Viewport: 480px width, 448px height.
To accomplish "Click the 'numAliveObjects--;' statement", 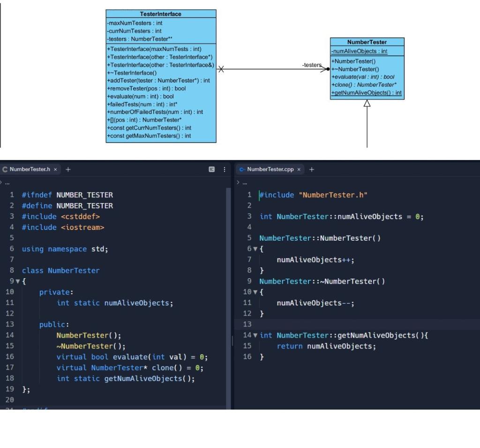I will 315,303.
